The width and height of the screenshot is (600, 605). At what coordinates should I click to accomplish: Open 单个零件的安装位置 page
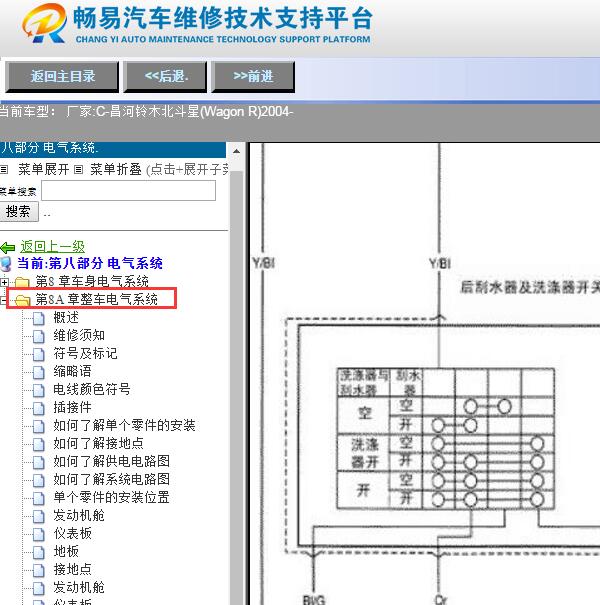coord(112,497)
